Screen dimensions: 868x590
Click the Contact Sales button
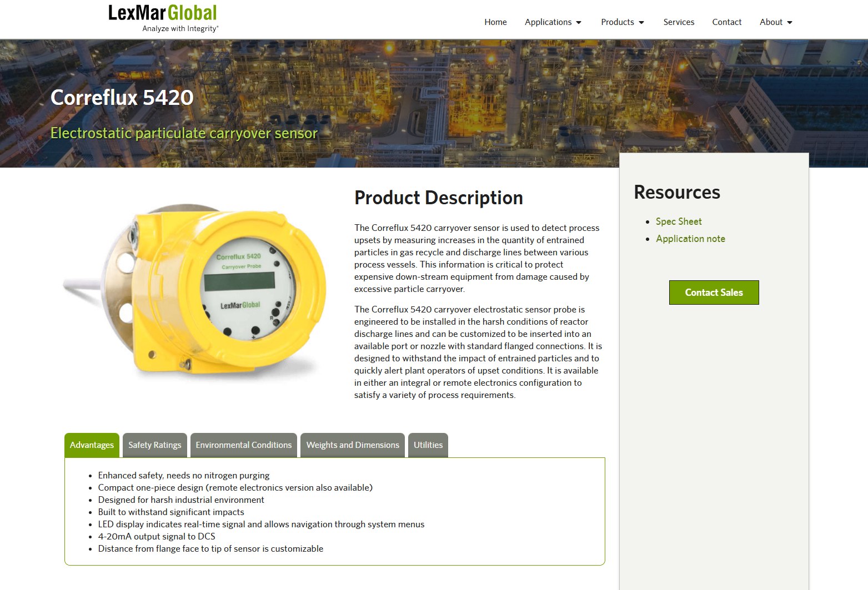(x=714, y=293)
